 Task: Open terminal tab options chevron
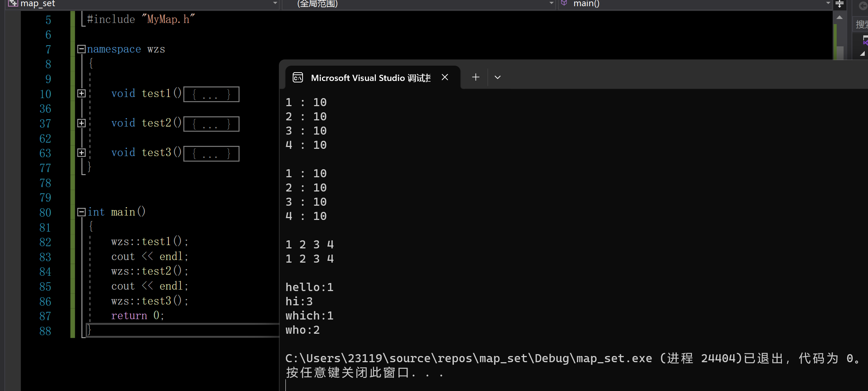point(497,77)
